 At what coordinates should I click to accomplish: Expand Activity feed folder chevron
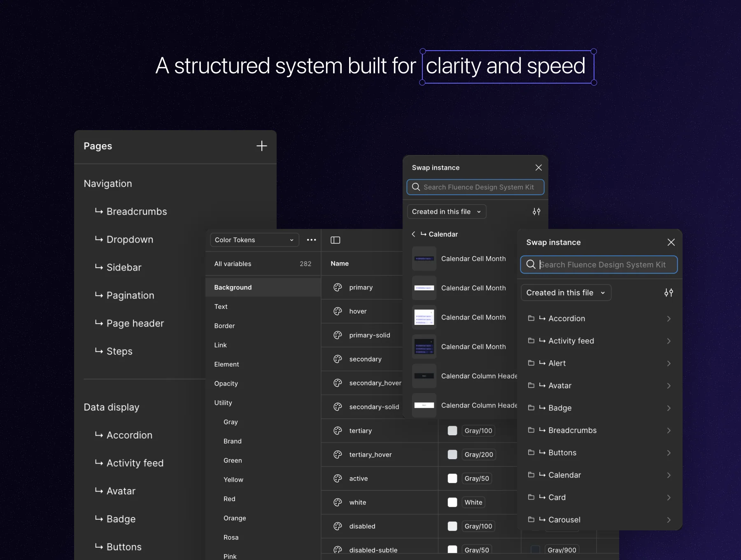coord(669,341)
